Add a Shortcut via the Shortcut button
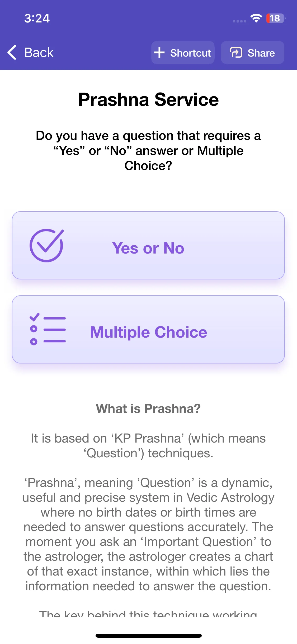 [x=183, y=52]
